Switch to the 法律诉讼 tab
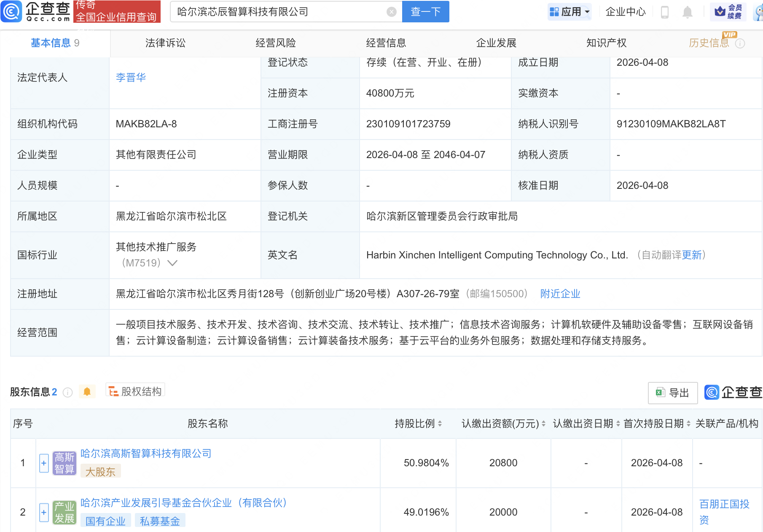 pos(165,43)
